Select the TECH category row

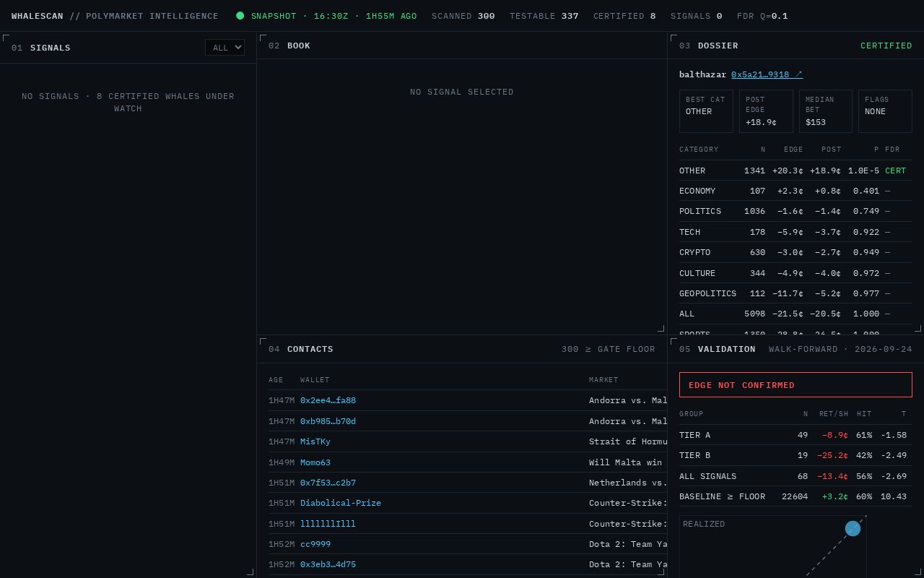click(x=796, y=232)
